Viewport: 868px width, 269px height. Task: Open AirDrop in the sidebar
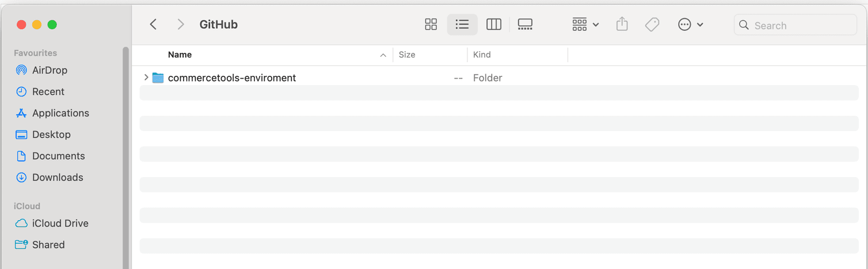pos(50,70)
